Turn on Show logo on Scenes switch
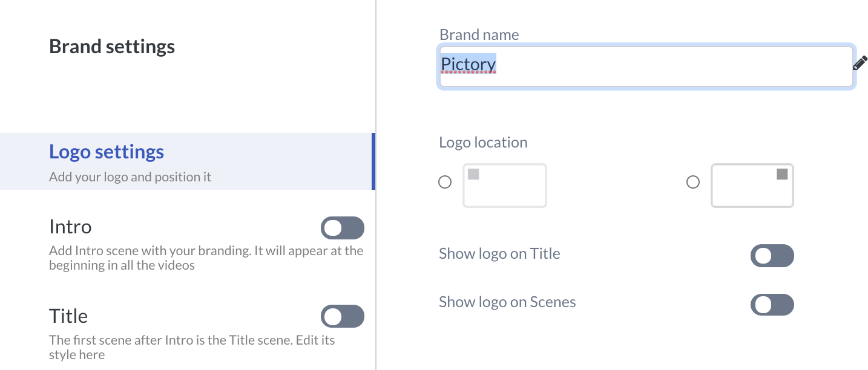868x370 pixels. coord(772,305)
